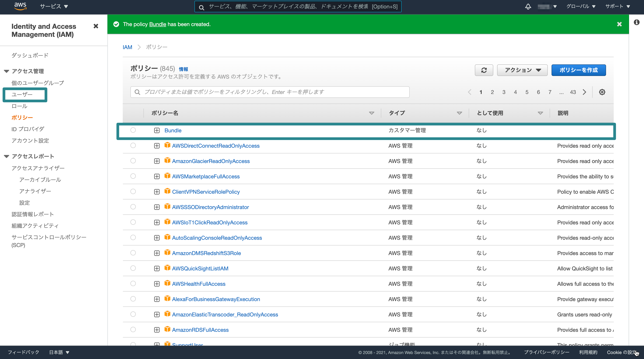Expand AmazonRDSFullAccess row details
644x359 pixels.
tap(157, 330)
